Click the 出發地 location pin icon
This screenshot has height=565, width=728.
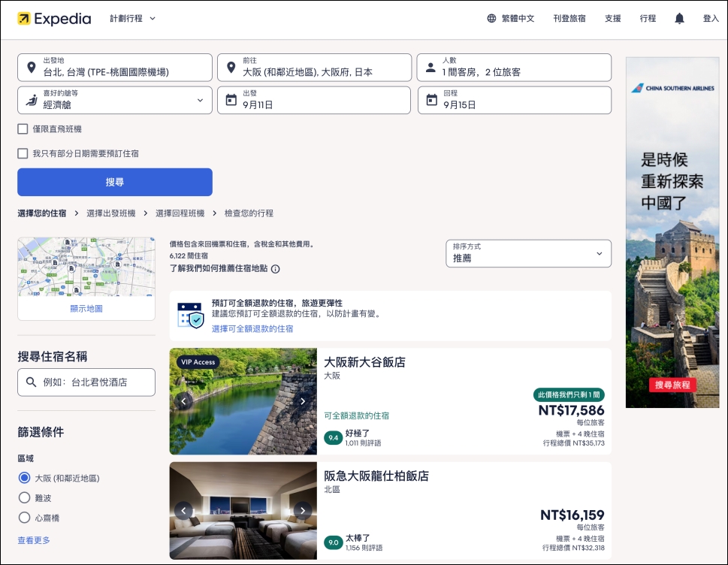31,68
